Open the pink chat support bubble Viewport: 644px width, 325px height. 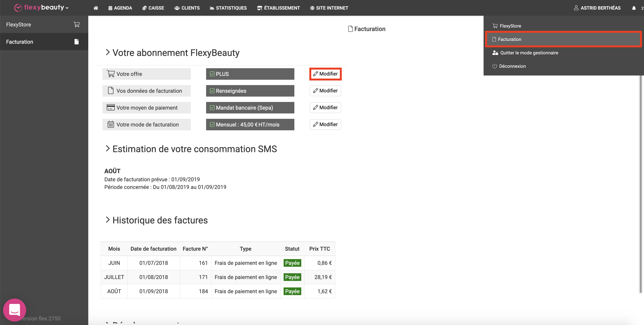pos(15,310)
